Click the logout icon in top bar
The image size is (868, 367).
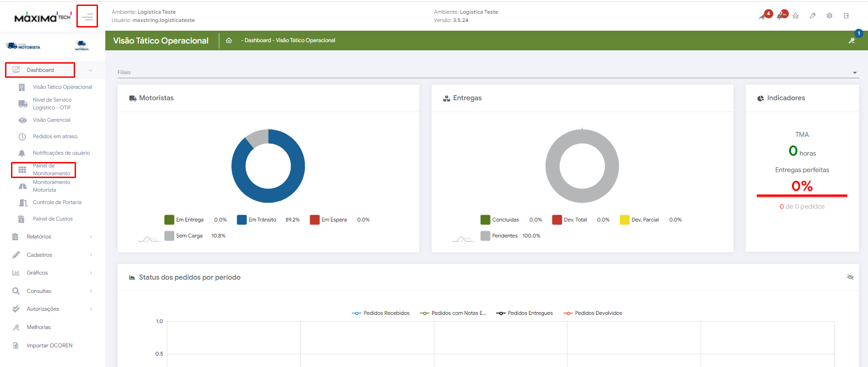(846, 16)
